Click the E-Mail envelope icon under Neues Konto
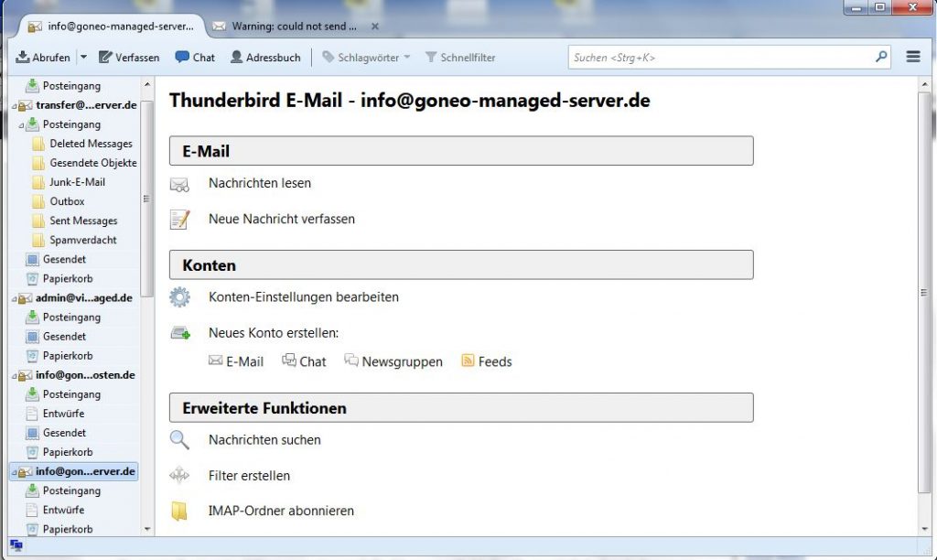 215,361
